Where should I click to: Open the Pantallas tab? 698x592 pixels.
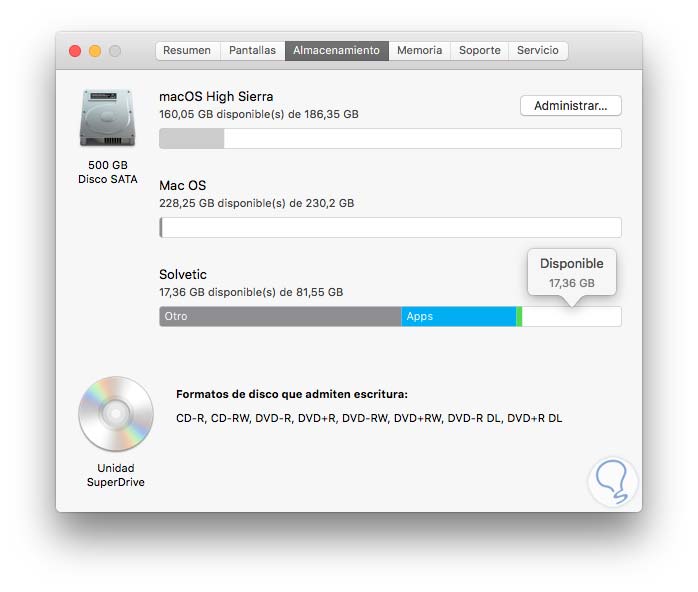point(252,50)
